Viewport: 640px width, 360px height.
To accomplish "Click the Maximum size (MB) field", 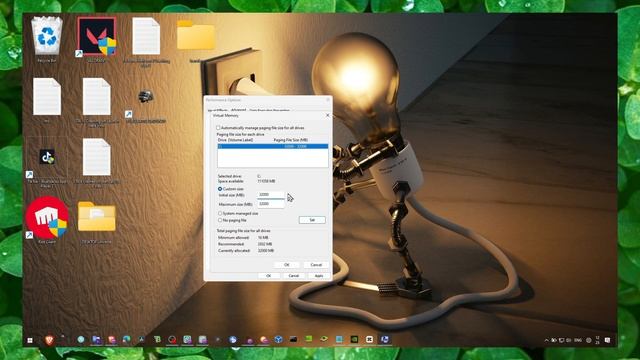I will point(271,204).
